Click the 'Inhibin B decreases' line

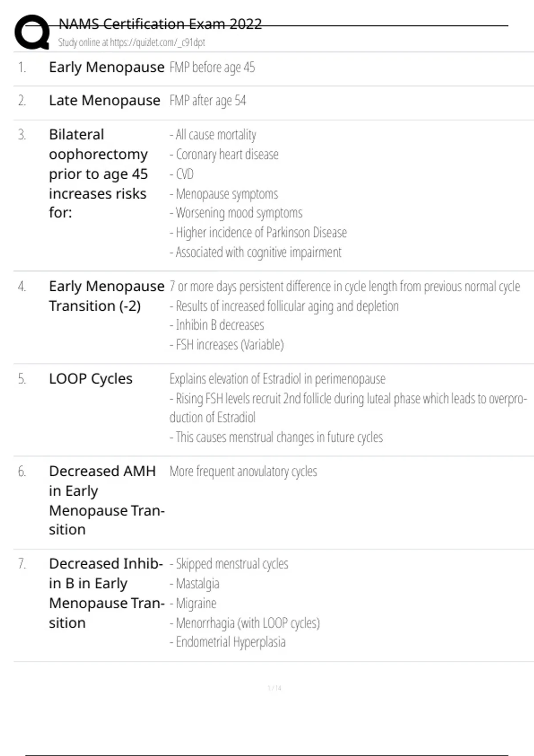pos(217,325)
